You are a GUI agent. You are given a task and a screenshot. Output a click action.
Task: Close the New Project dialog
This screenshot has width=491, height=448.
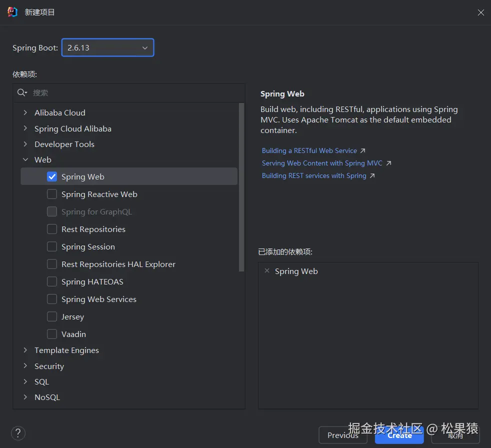pyautogui.click(x=480, y=12)
